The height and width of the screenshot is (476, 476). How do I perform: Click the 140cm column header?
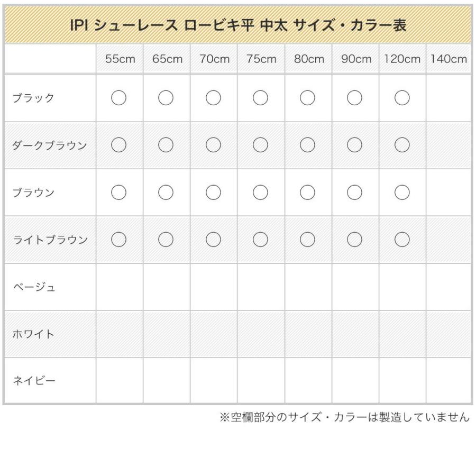click(x=448, y=59)
